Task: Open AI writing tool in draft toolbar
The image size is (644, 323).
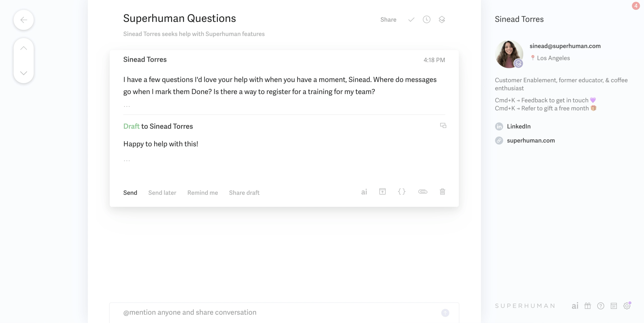Action: [x=364, y=192]
